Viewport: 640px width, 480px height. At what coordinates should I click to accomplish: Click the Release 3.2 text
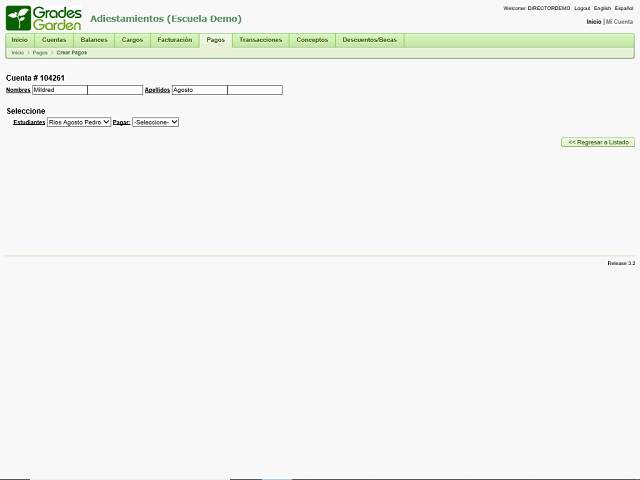tap(621, 263)
